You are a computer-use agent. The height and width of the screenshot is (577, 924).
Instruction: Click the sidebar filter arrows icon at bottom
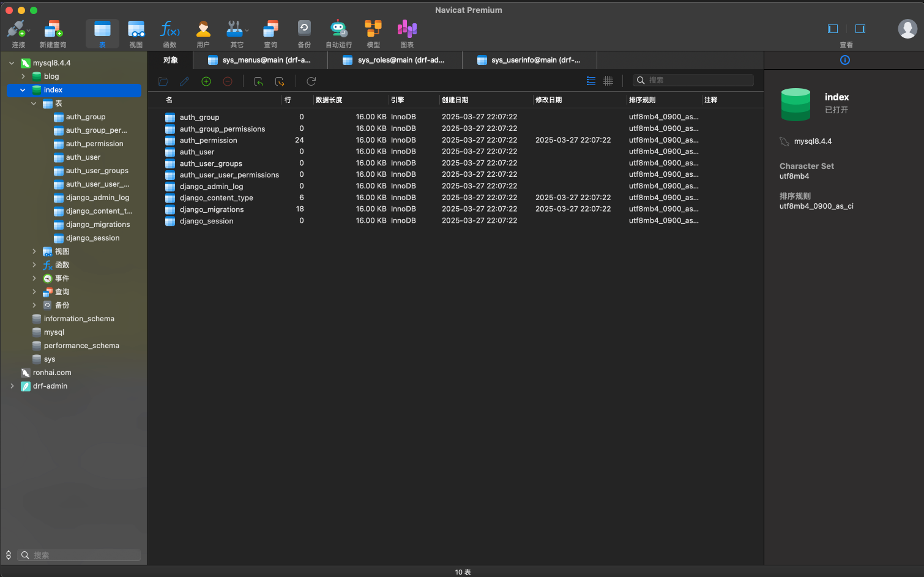(x=9, y=555)
